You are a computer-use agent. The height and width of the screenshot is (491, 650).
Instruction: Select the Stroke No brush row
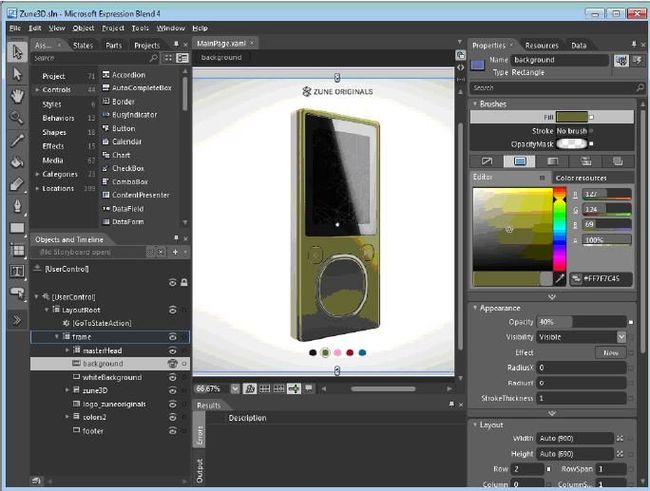click(552, 131)
